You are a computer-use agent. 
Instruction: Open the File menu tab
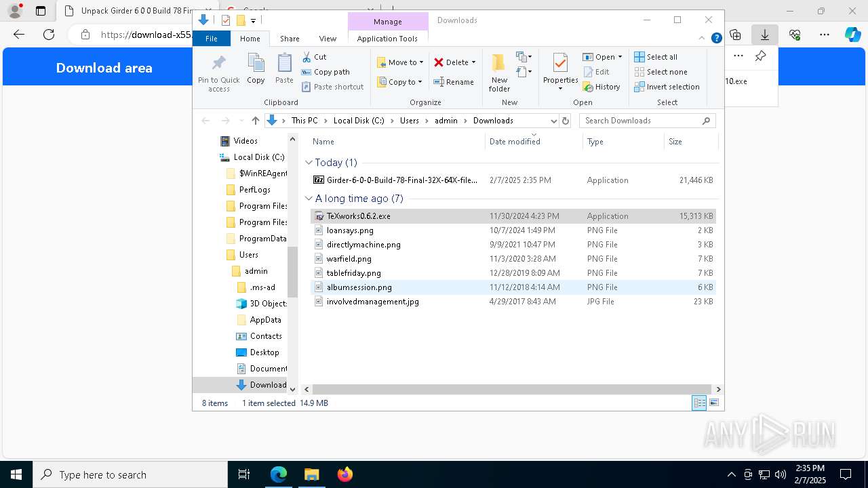[x=212, y=39]
